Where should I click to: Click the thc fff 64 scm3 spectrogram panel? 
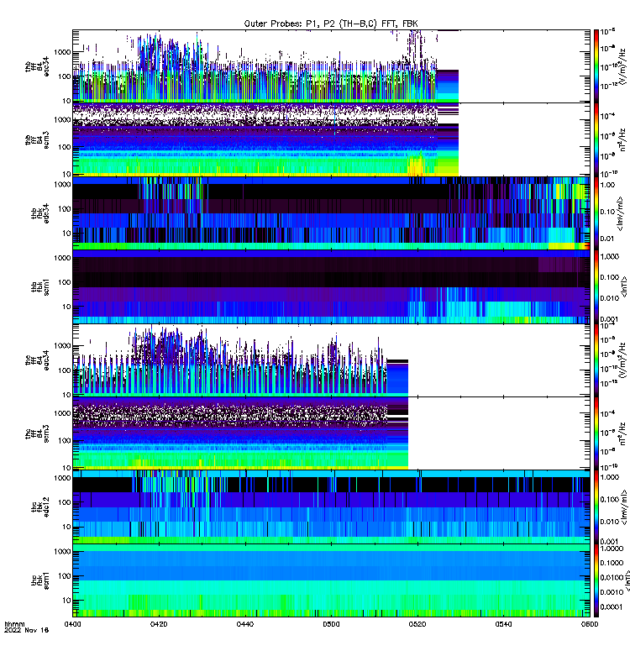click(331, 433)
